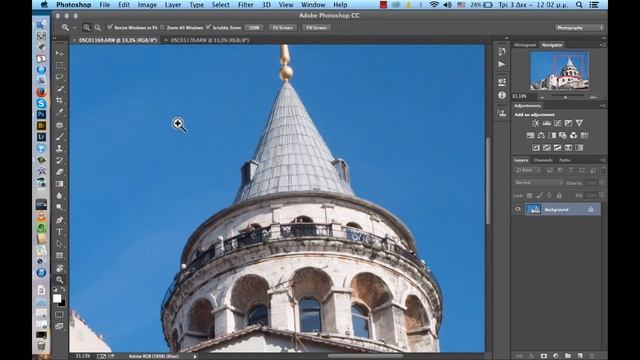640x360 pixels.
Task: Select the Dodge tool
Action: (60, 207)
